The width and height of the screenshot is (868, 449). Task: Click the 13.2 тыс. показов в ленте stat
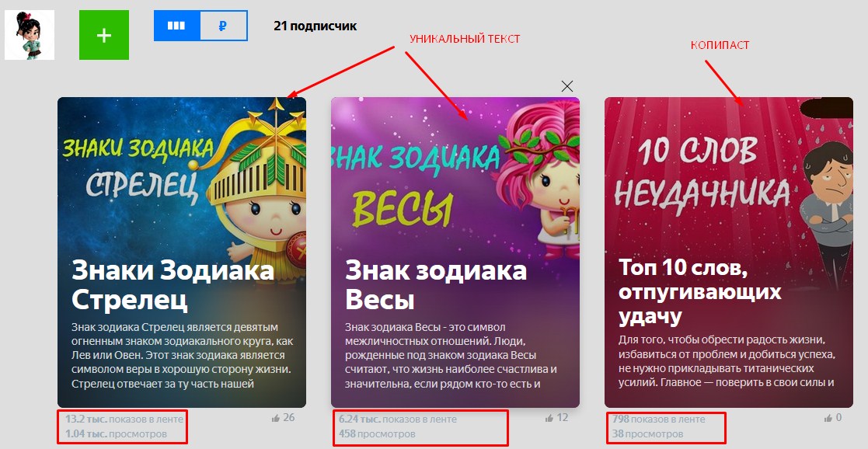(x=124, y=419)
